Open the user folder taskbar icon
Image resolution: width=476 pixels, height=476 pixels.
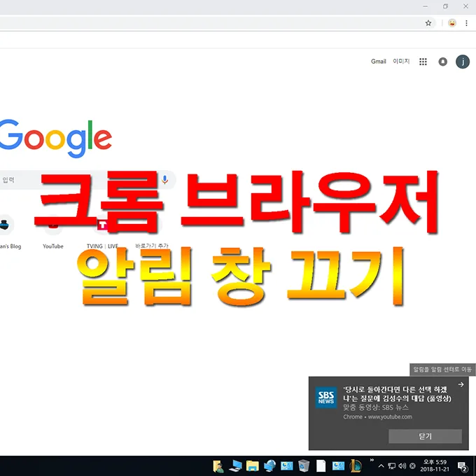(x=218, y=466)
